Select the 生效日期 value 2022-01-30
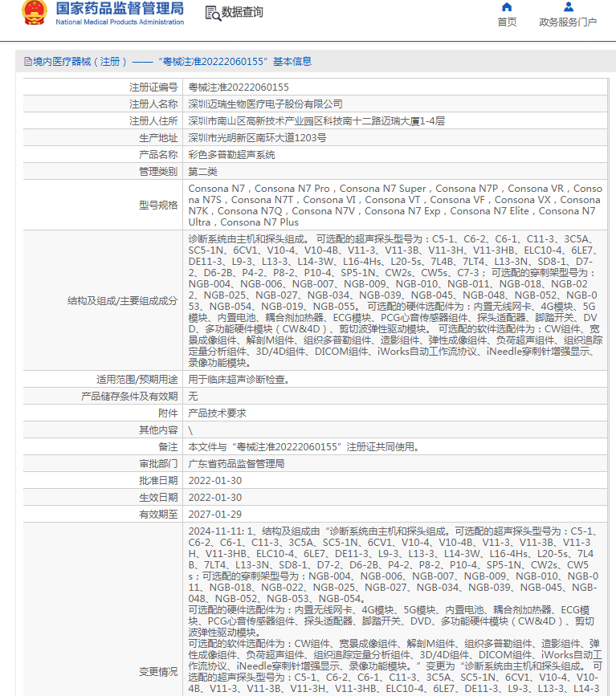 pos(215,498)
